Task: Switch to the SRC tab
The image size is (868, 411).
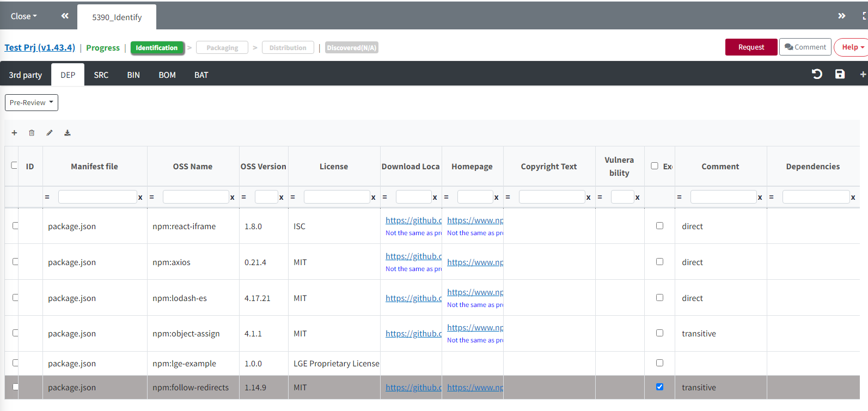Action: [101, 75]
